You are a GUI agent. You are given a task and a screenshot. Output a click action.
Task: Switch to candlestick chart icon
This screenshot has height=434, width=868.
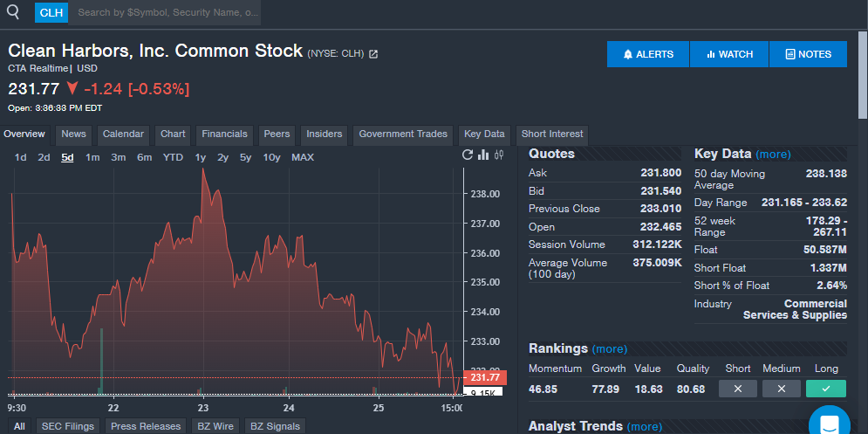point(499,155)
